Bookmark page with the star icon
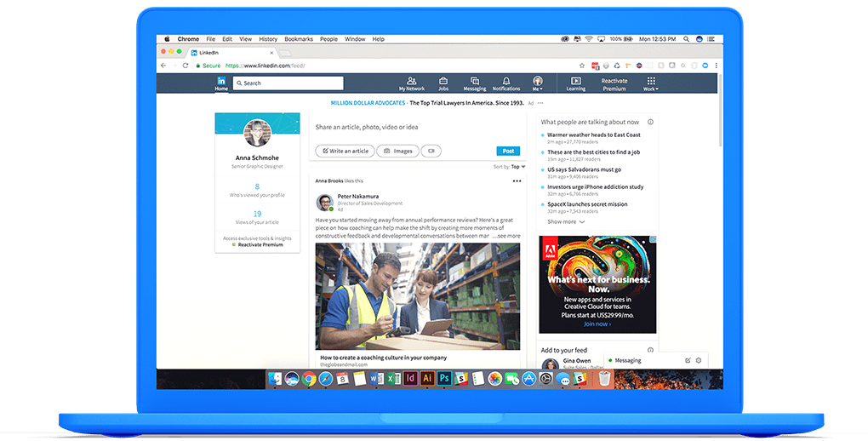The height and width of the screenshot is (441, 868). tap(582, 66)
